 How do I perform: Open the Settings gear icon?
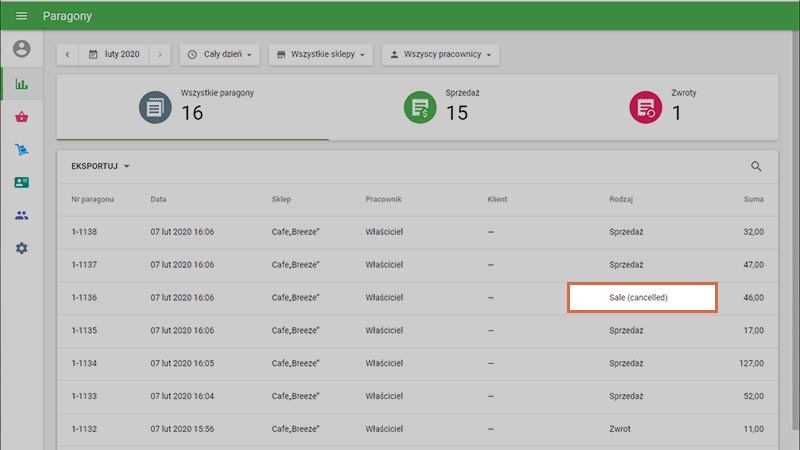coord(21,248)
